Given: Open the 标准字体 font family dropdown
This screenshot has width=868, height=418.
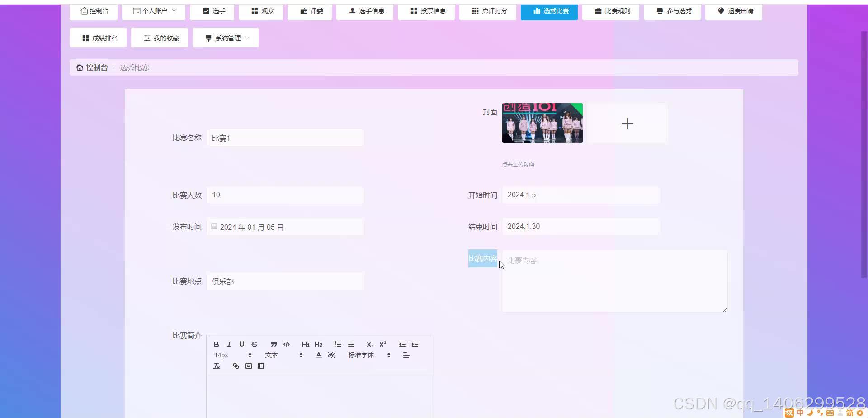Looking at the screenshot, I should click(x=369, y=355).
